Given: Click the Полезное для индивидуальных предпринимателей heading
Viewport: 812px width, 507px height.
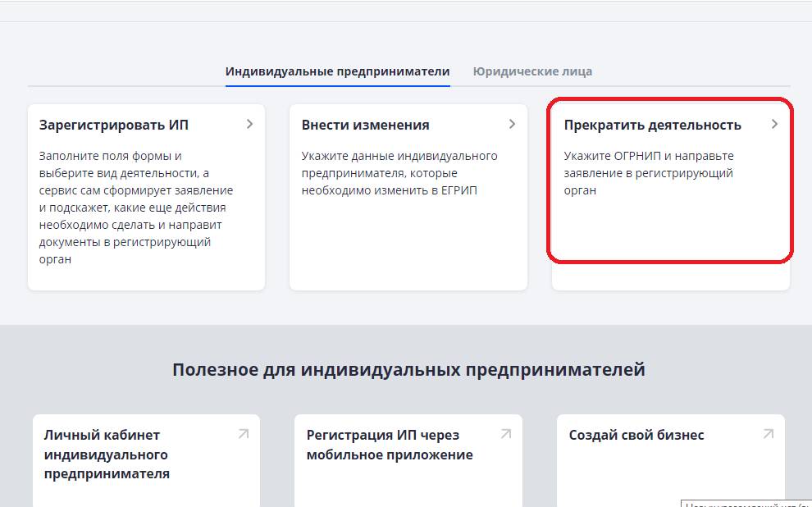Looking at the screenshot, I should pos(408,369).
